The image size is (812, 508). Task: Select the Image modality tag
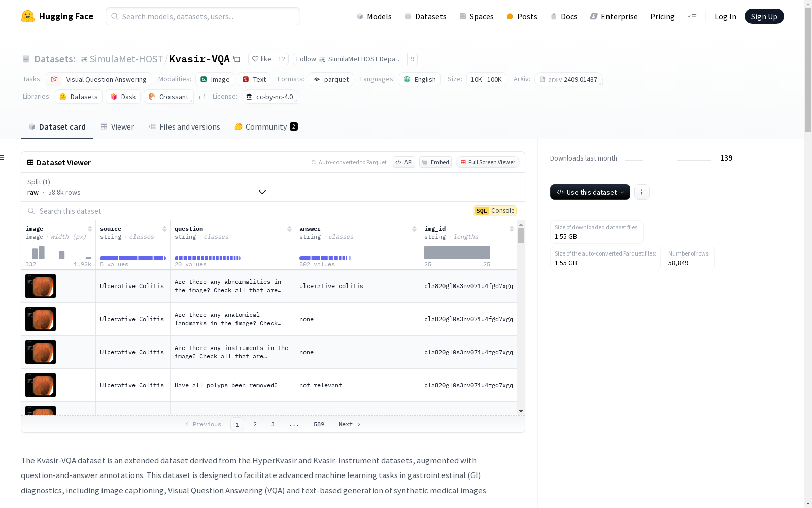pyautogui.click(x=215, y=79)
